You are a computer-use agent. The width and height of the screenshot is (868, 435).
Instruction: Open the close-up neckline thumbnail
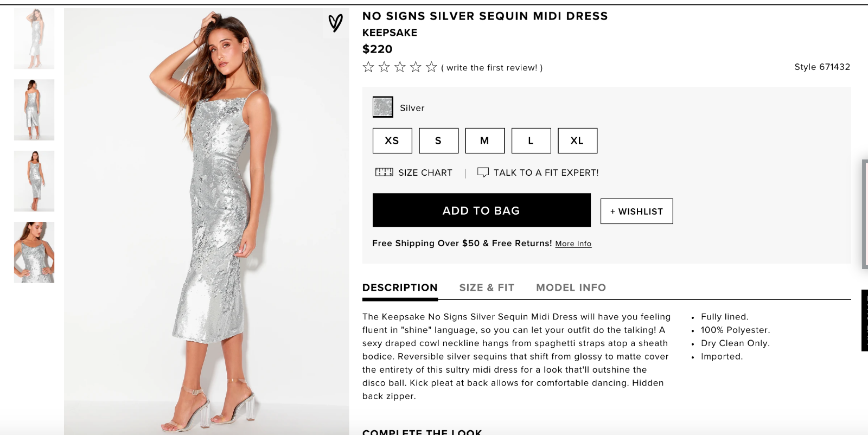pos(34,252)
